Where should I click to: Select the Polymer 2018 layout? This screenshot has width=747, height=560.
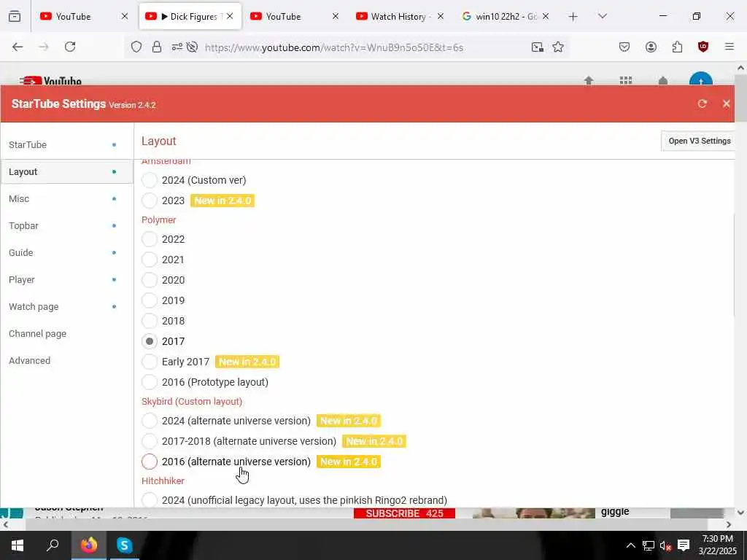(x=149, y=321)
